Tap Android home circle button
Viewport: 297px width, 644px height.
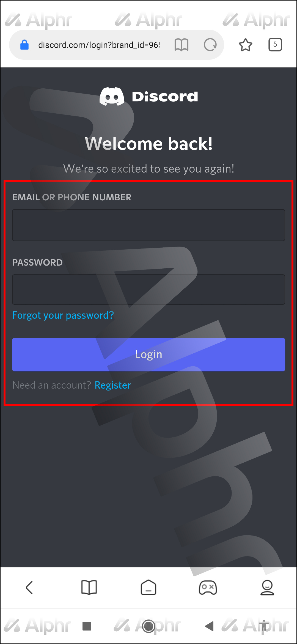point(148,626)
